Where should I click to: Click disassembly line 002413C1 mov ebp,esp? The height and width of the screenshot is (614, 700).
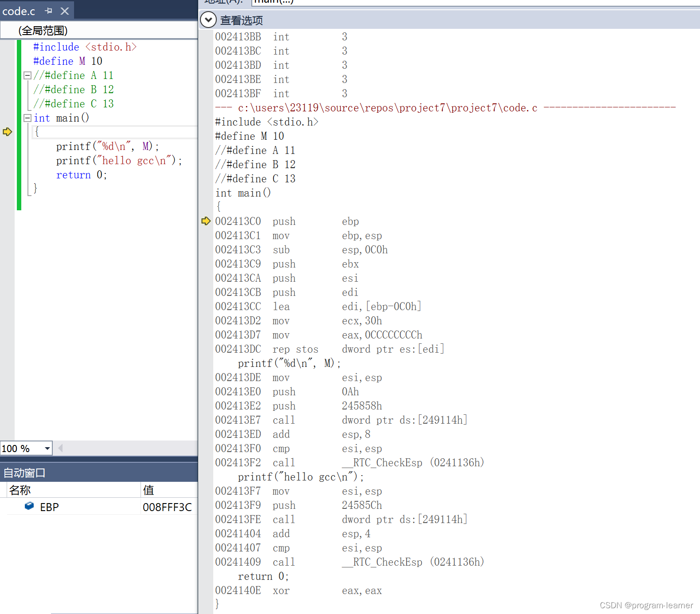click(x=298, y=236)
